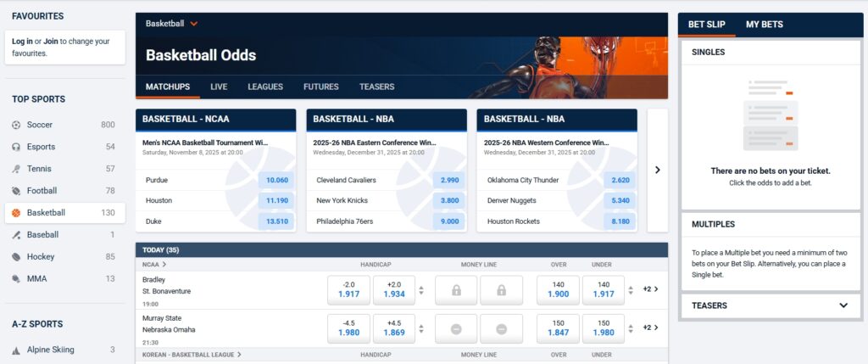Click the Soccer ball icon in Top Sports
Screen dimensions: 868x364
[16, 125]
